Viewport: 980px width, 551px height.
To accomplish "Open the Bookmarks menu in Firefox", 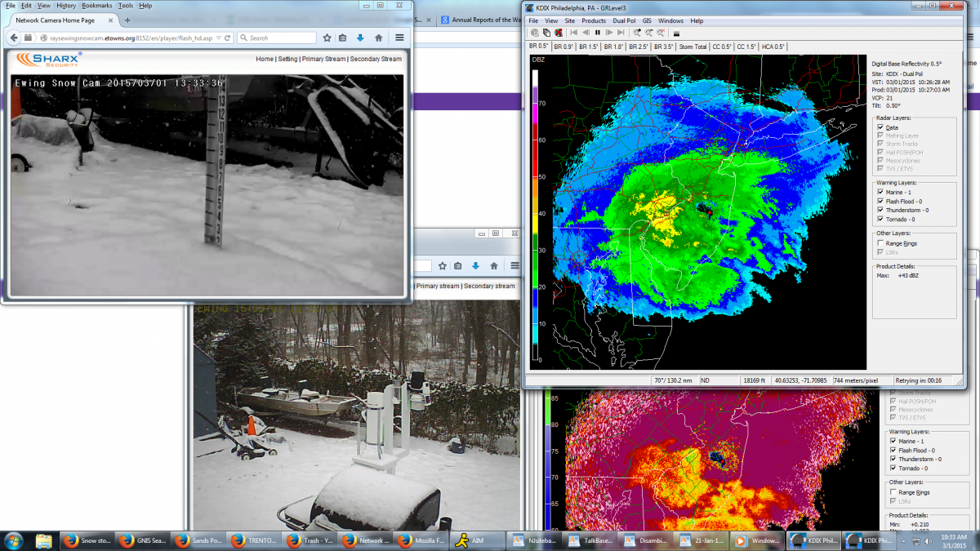I will 97,6.
